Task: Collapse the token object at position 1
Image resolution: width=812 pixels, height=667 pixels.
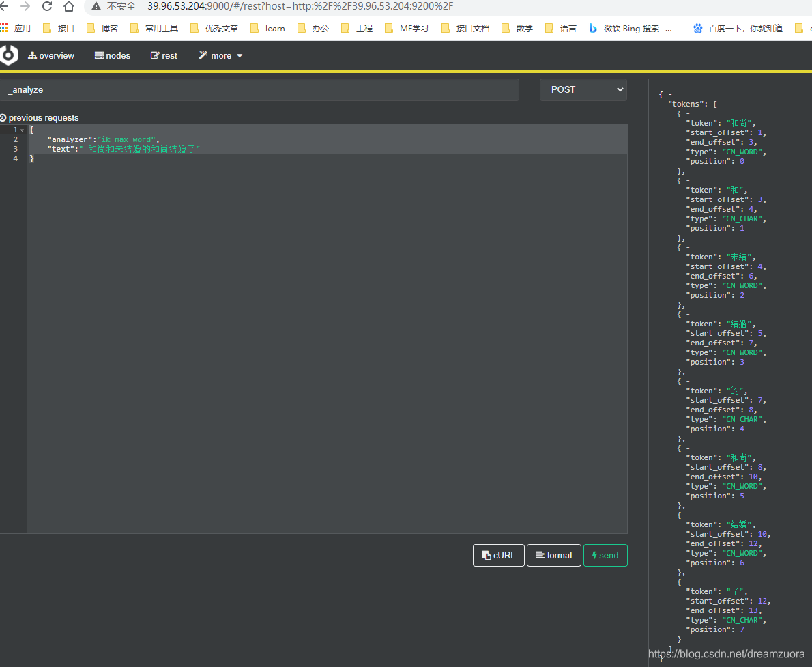Action: tap(688, 180)
